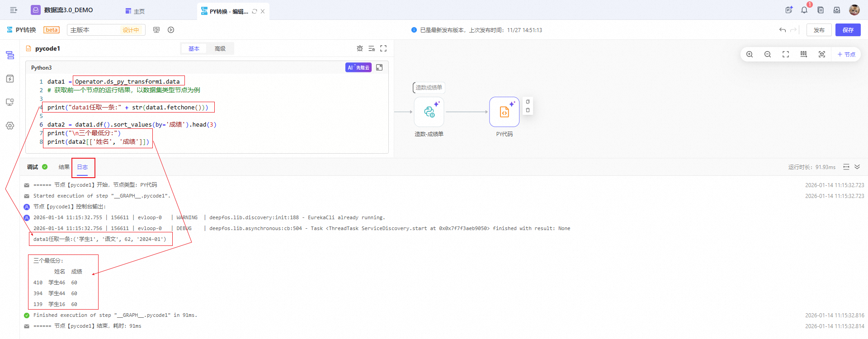Collapse the debug panel with the double chevron
The width and height of the screenshot is (868, 339).
pos(857,167)
